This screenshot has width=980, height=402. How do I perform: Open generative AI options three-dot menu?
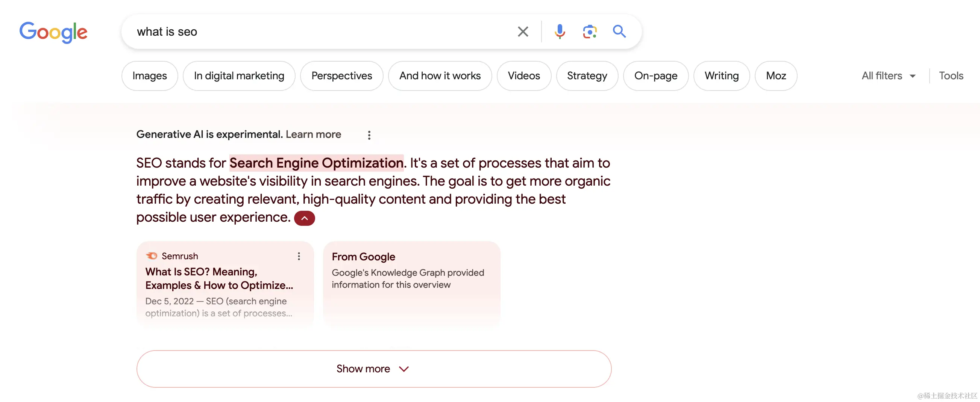369,135
